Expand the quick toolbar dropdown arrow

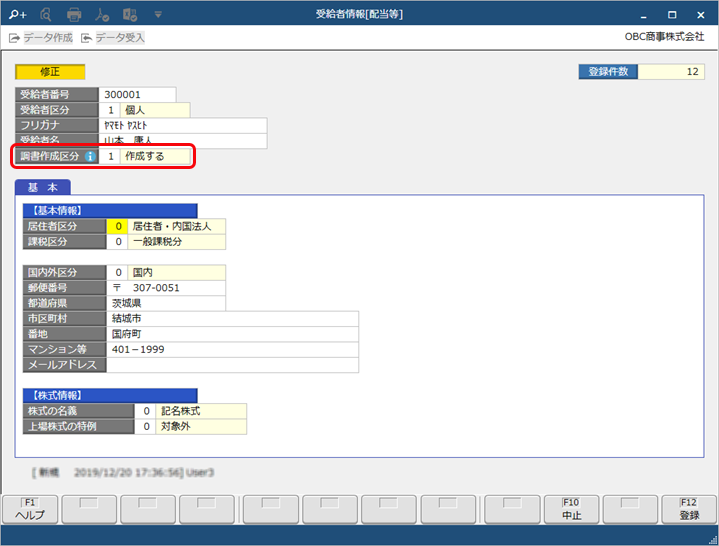point(158,15)
